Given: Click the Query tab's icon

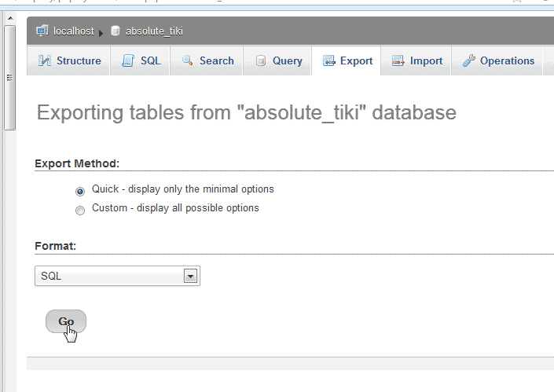Looking at the screenshot, I should [261, 60].
